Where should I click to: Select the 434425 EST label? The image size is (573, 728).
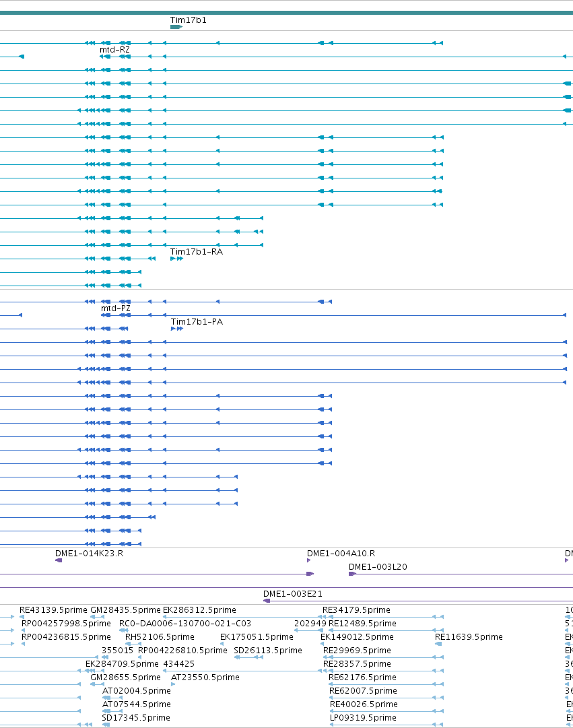(x=179, y=664)
